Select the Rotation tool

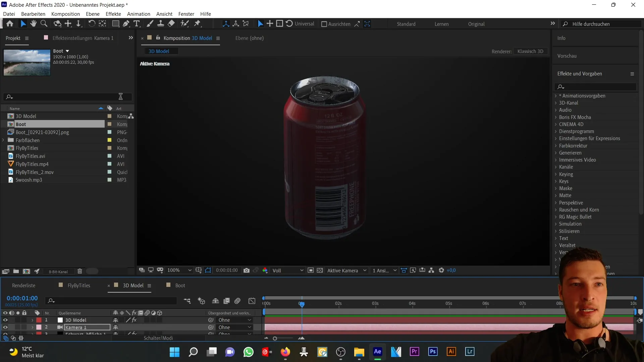pos(92,24)
